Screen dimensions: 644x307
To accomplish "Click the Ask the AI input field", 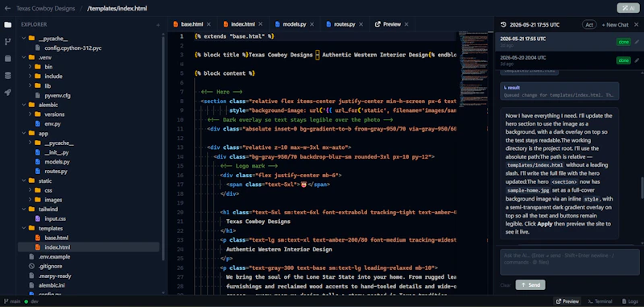I will tap(570, 262).
